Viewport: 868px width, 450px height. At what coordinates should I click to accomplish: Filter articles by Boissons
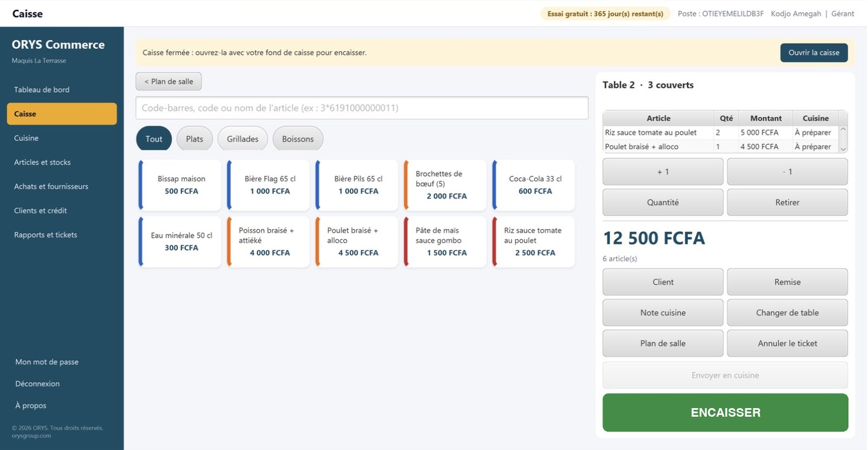tap(298, 139)
